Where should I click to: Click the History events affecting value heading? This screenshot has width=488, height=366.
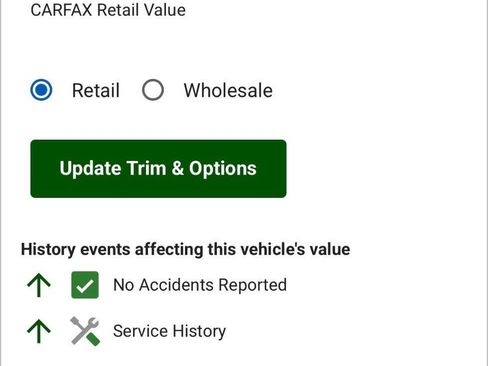185,249
